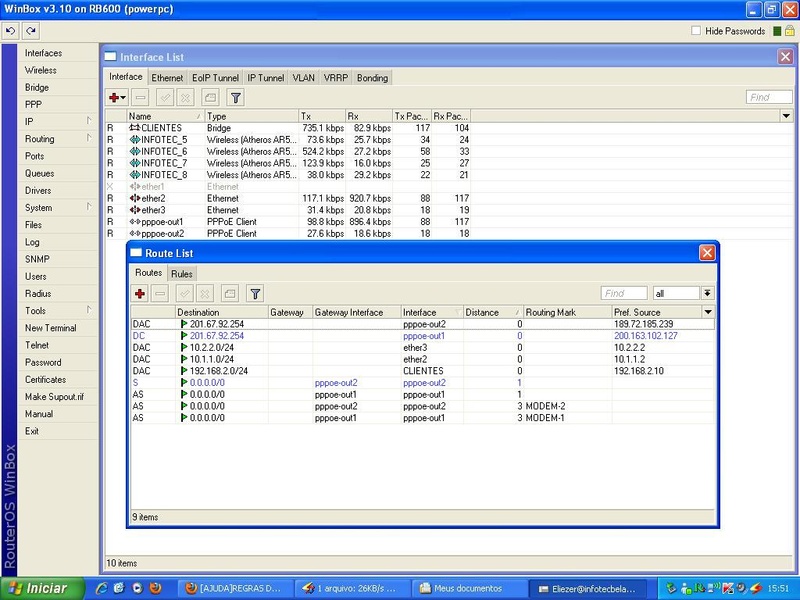Toggle the Hide Passwords checkbox
The height and width of the screenshot is (600, 800).
[696, 31]
